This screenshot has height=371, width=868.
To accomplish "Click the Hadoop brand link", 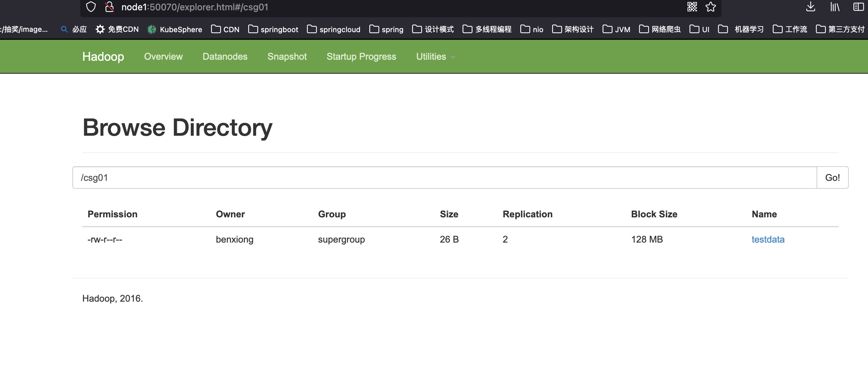I will coord(103,57).
